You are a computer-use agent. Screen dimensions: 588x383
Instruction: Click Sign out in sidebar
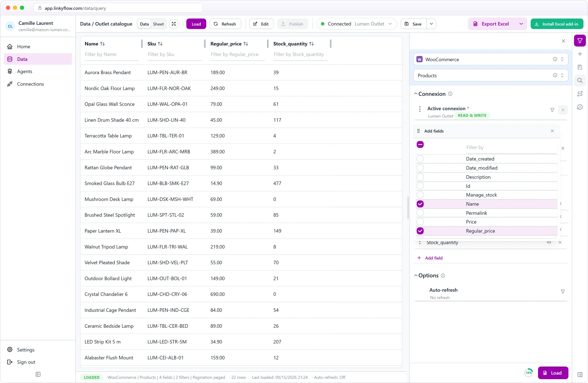[x=38, y=362]
